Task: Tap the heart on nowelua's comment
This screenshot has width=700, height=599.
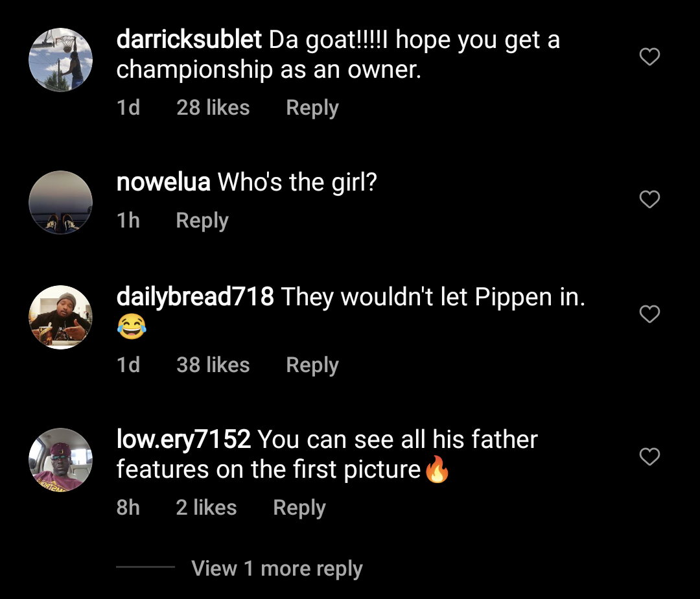Action: click(649, 199)
